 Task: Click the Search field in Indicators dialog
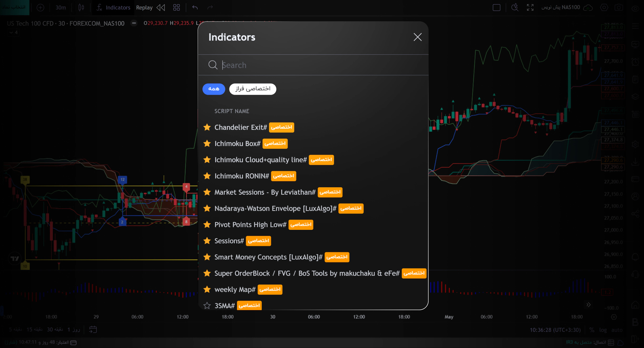[x=313, y=65]
